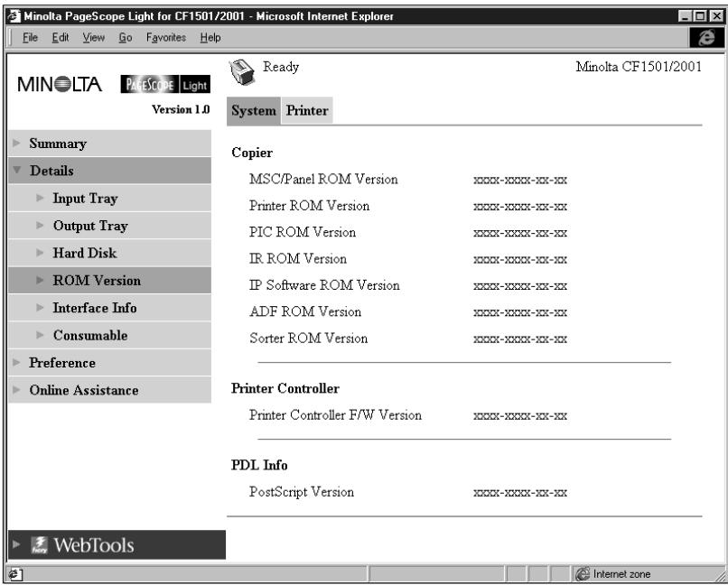Expand the Online Assistance arrow

[17, 390]
